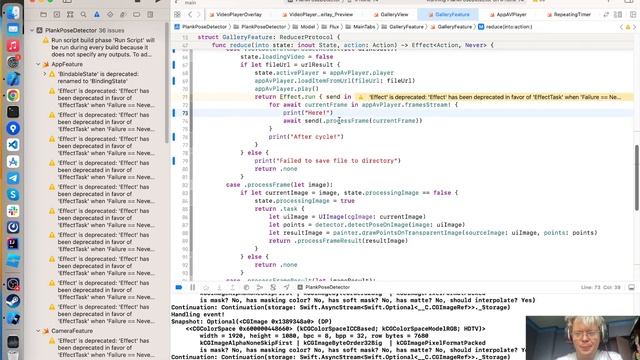This screenshot has width=640, height=360.
Task: Select the GalleryFeature tab
Action: pyautogui.click(x=449, y=14)
